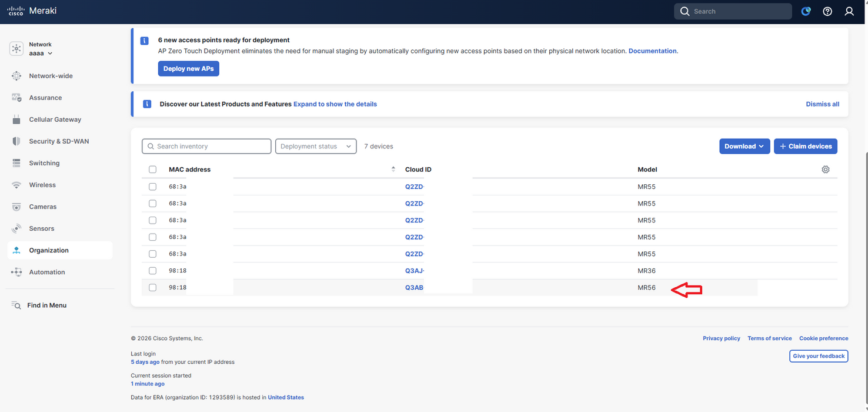This screenshot has height=412, width=868.
Task: Open Privacy policy link
Action: click(x=722, y=338)
